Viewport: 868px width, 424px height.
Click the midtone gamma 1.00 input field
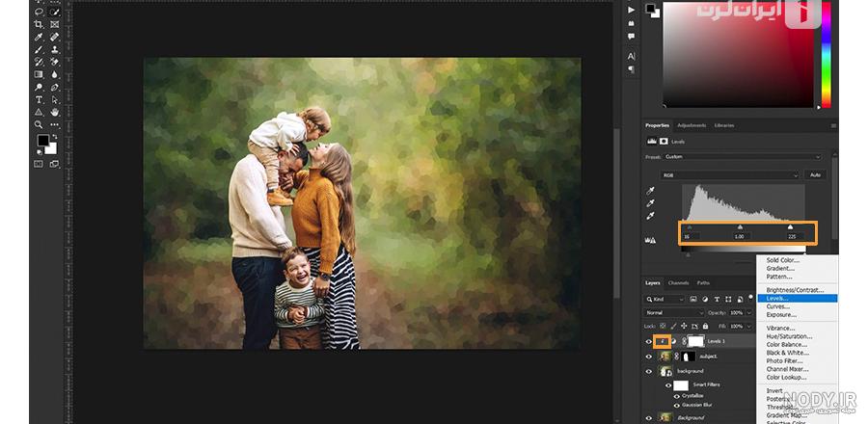[740, 237]
